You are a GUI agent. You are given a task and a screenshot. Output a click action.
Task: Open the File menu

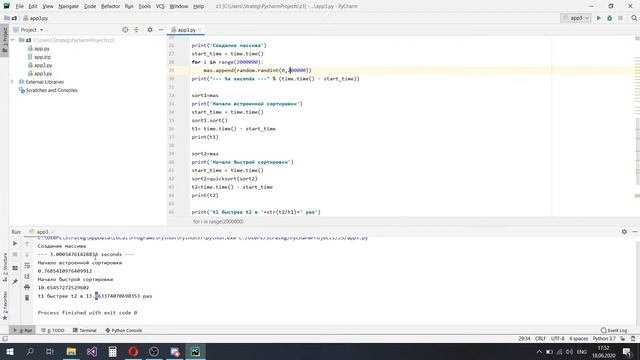click(x=20, y=6)
